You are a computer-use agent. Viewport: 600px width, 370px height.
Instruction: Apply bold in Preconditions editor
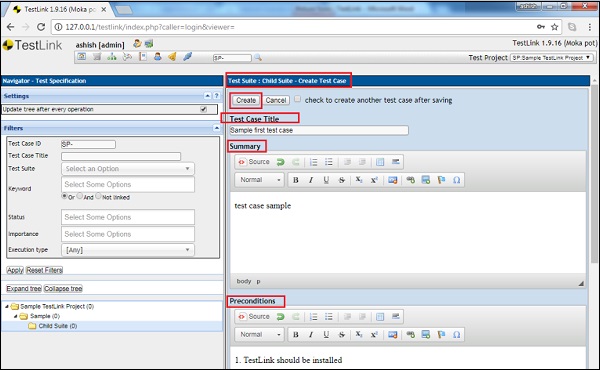[x=295, y=334]
